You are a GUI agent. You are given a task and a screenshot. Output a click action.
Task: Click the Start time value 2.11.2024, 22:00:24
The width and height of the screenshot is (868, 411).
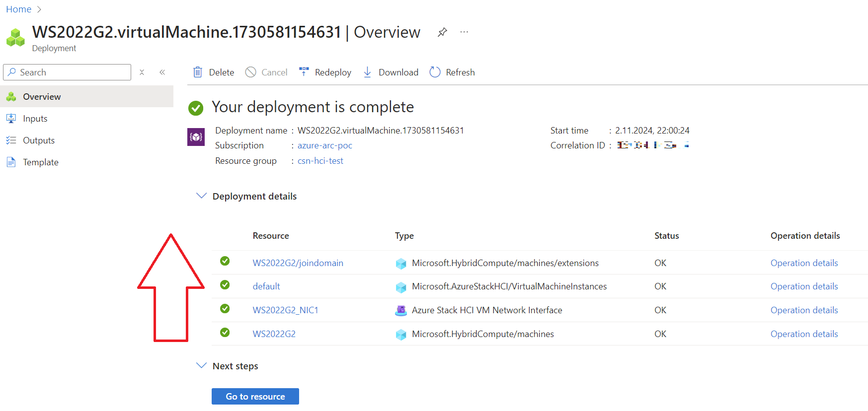coord(652,131)
